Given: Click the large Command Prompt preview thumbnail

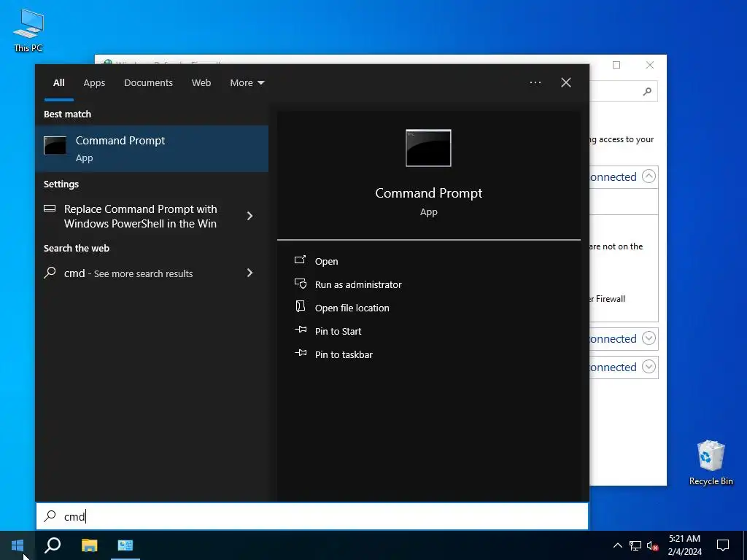Looking at the screenshot, I should point(428,148).
